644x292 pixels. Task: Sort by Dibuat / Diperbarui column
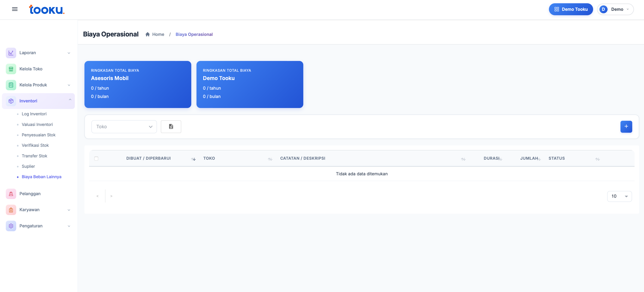(x=193, y=159)
